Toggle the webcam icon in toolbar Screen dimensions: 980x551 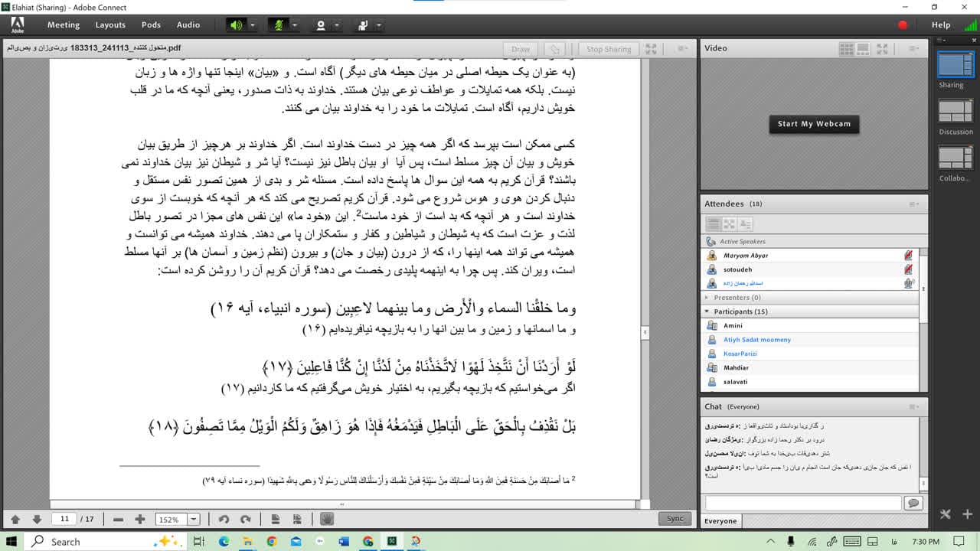[322, 24]
